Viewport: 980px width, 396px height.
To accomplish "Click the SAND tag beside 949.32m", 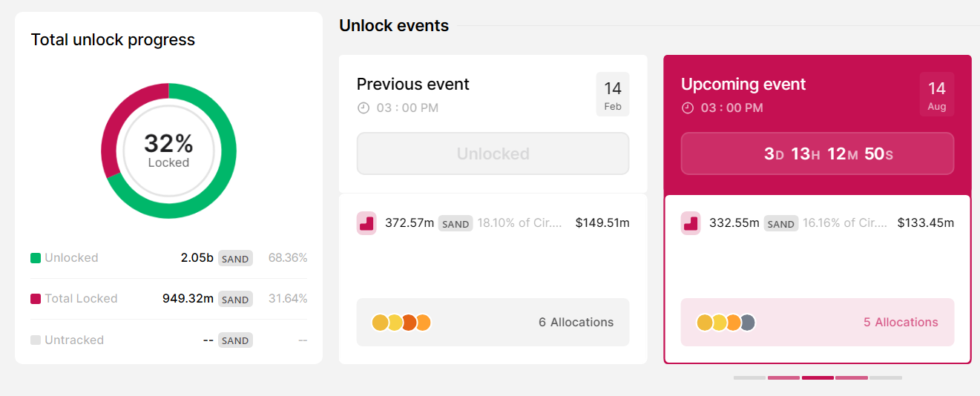I will coord(235,300).
